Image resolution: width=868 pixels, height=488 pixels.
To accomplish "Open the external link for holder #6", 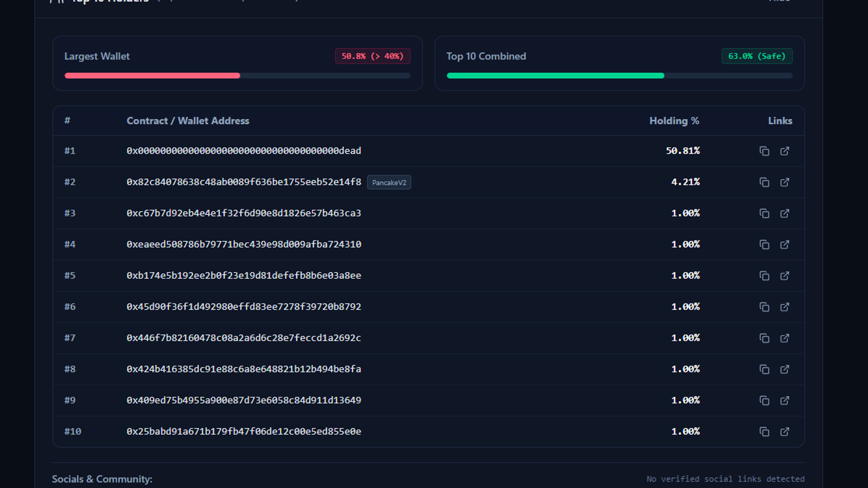I will 785,307.
